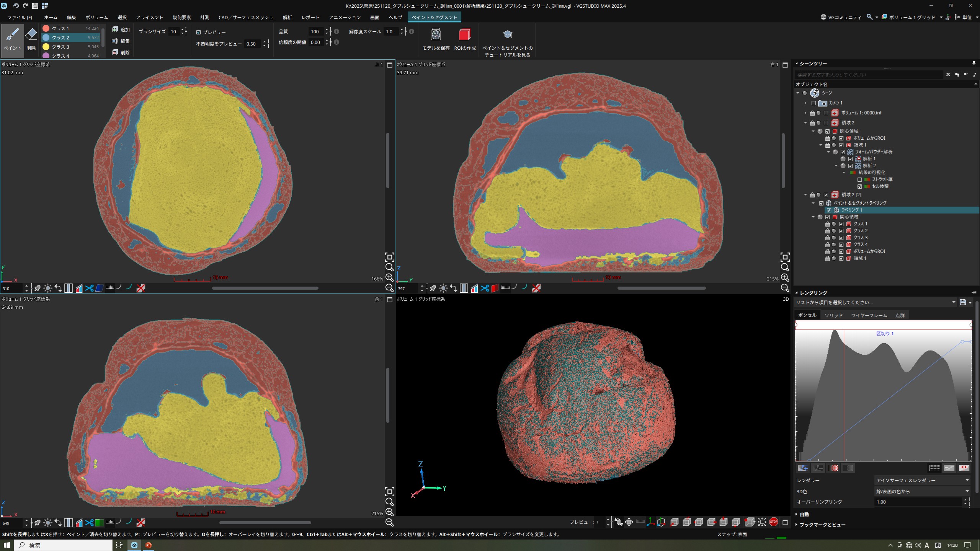
Task: Click the ブラシサイズ value field
Action: point(175,32)
